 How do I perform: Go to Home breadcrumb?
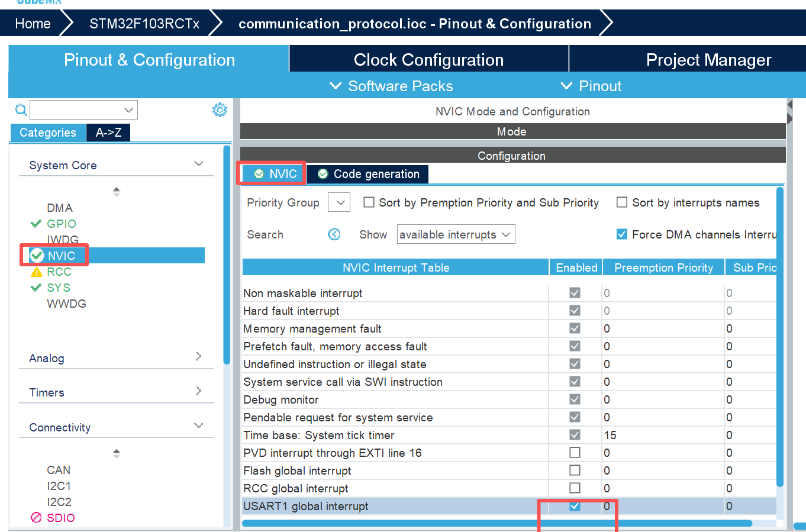click(33, 24)
